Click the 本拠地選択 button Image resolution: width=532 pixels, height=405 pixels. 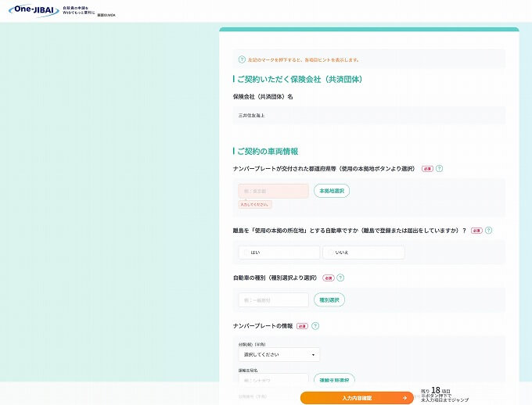click(x=332, y=191)
